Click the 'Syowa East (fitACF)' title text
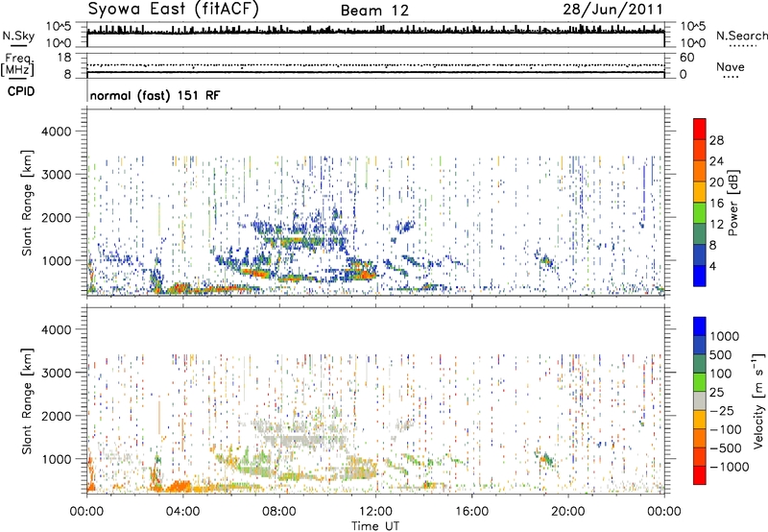768x532 pixels. pos(174,9)
